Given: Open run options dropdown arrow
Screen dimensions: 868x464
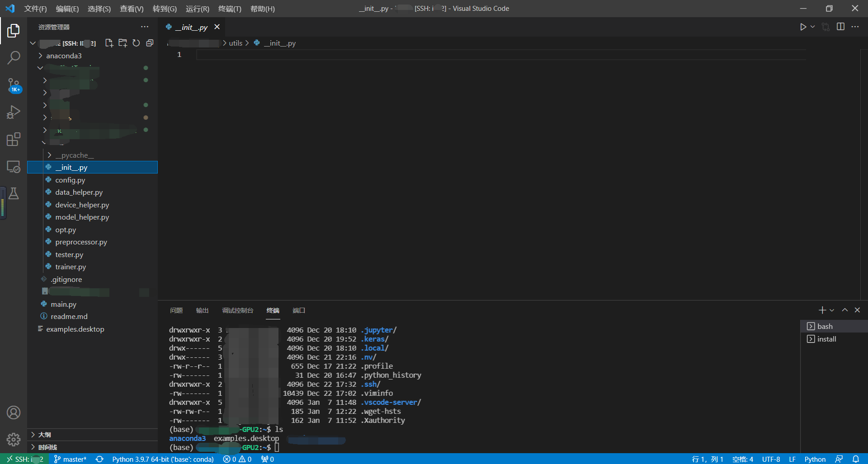Looking at the screenshot, I should (x=813, y=27).
